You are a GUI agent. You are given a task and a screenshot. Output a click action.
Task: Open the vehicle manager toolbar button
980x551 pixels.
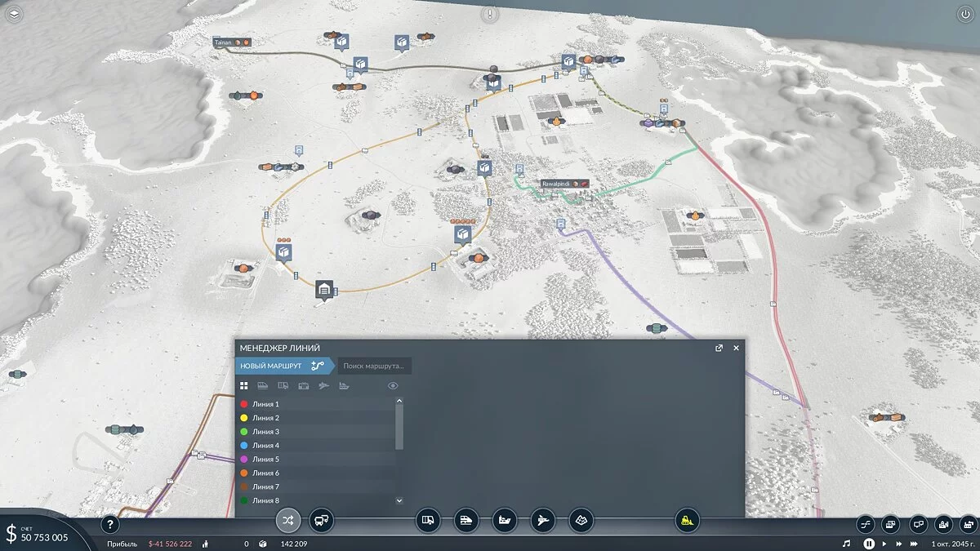(x=322, y=519)
